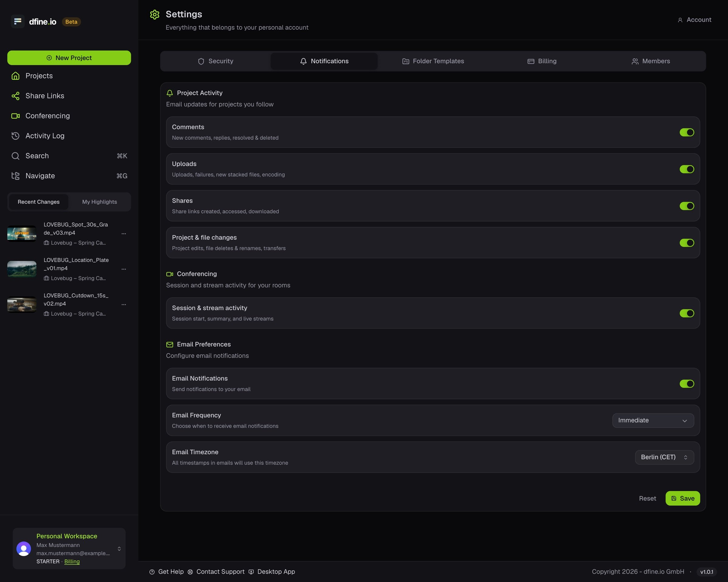
Task: Switch to the Security tab
Action: [215, 61]
